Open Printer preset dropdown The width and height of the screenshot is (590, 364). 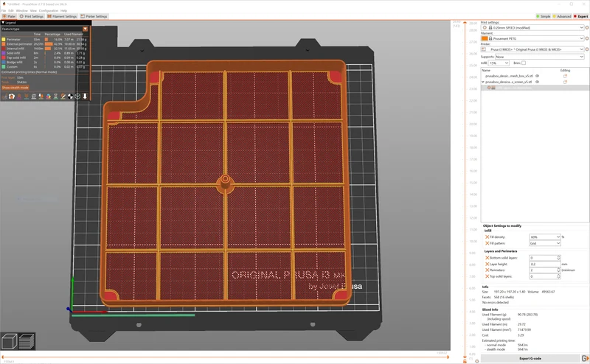point(532,49)
